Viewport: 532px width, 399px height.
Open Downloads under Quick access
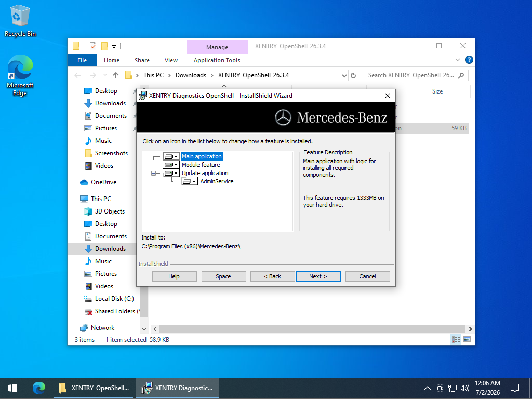pos(110,103)
